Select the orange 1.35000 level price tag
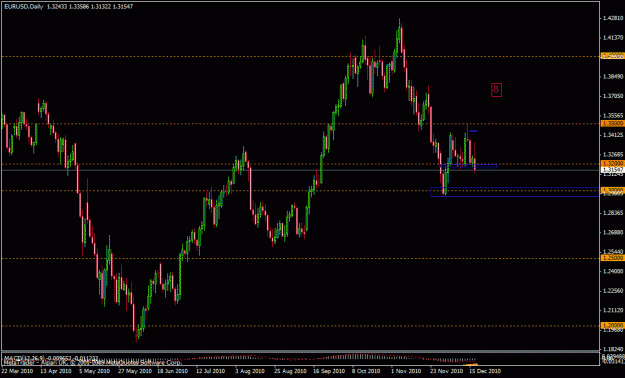This screenshot has width=625, height=378. point(612,124)
